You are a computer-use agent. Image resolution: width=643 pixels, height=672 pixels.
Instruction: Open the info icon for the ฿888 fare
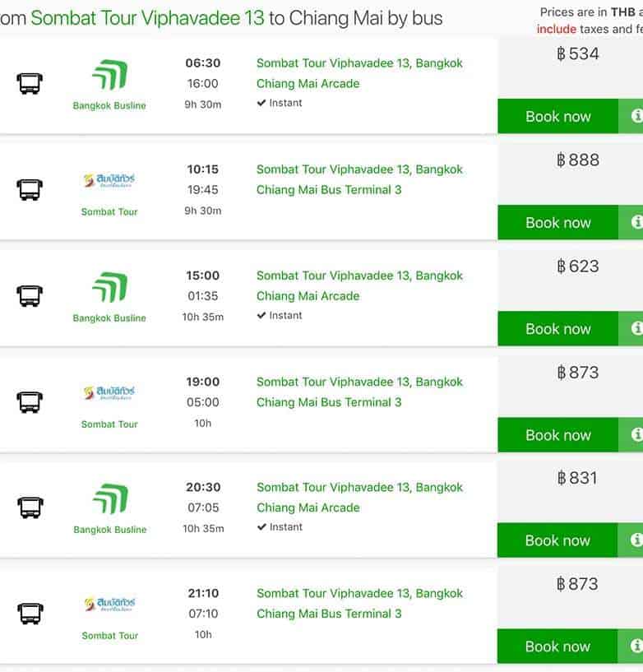coord(635,223)
